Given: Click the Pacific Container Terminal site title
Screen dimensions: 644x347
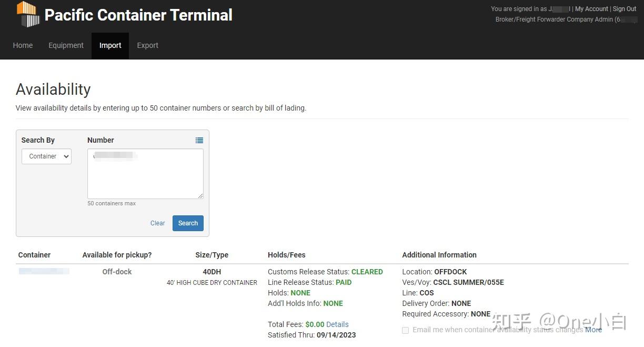Looking at the screenshot, I should tap(138, 15).
